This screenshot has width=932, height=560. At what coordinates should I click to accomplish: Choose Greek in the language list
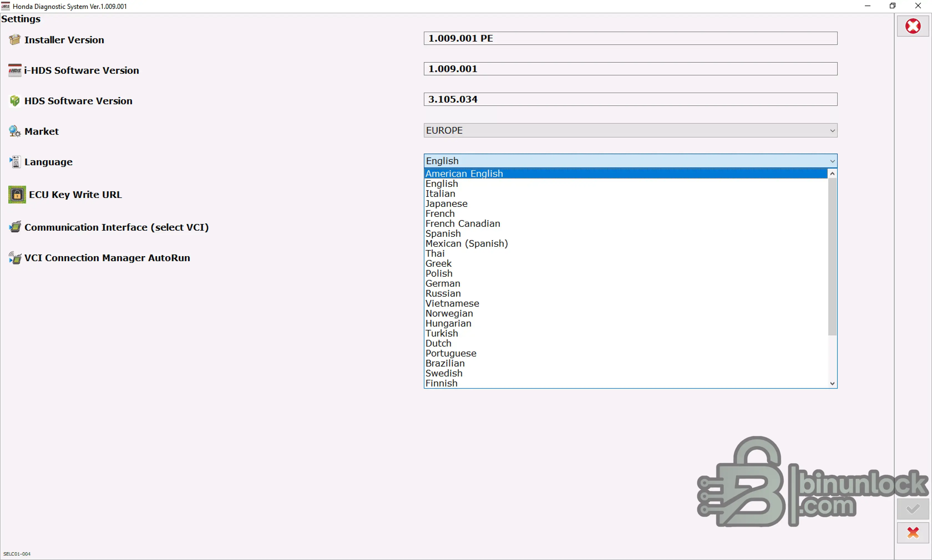point(626,263)
